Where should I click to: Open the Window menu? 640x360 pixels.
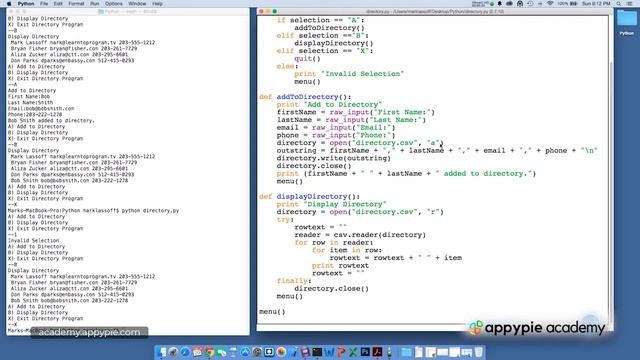coord(137,4)
